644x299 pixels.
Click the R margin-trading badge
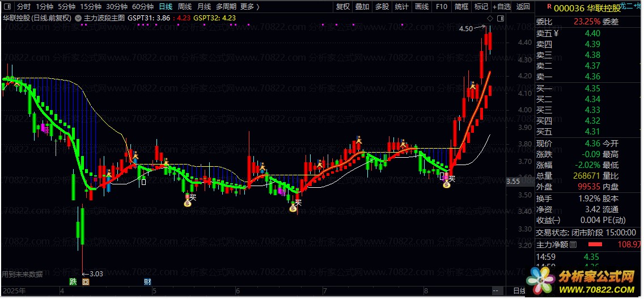tap(549, 6)
